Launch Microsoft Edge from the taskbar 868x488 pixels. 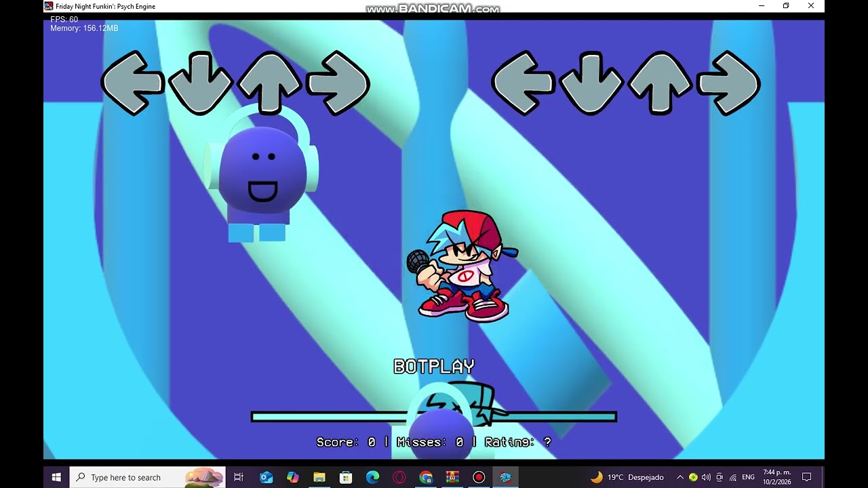coord(372,477)
